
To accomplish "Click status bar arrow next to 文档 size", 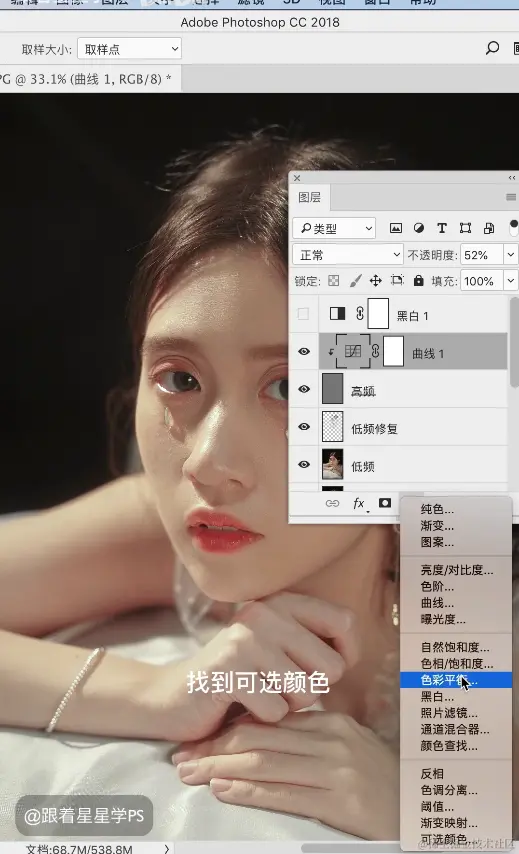I will click(167, 848).
